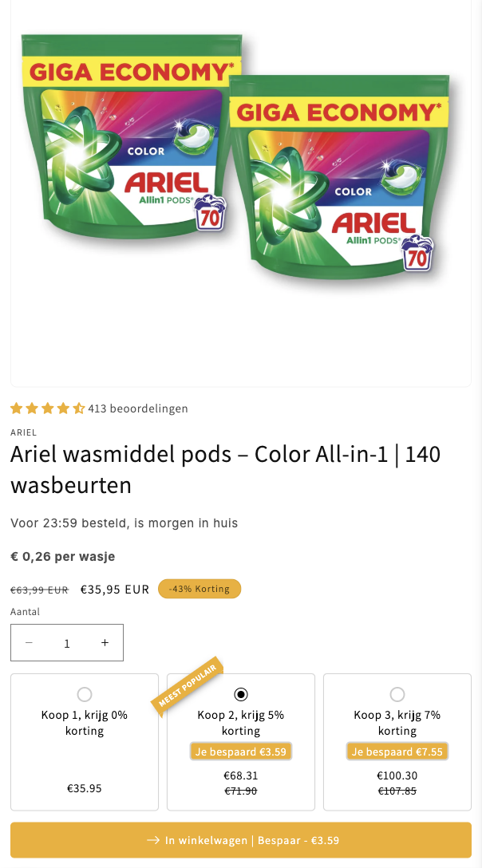Increase quantity with the plus button
The width and height of the screenshot is (482, 868).
[x=105, y=643]
